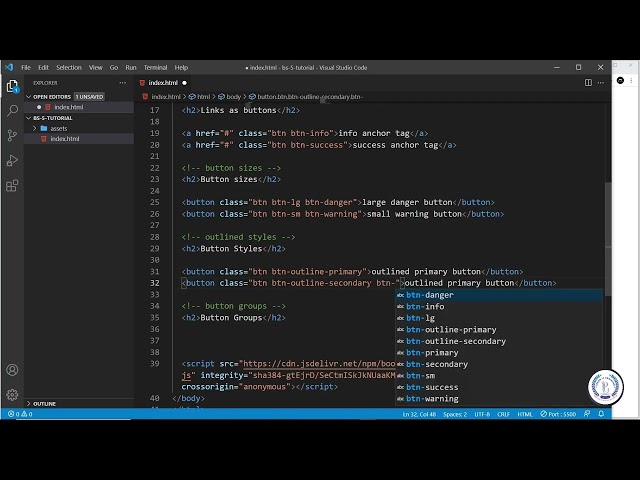This screenshot has height=480, width=640.
Task: Click Spaces: 2 indentation setting
Action: pos(455,414)
